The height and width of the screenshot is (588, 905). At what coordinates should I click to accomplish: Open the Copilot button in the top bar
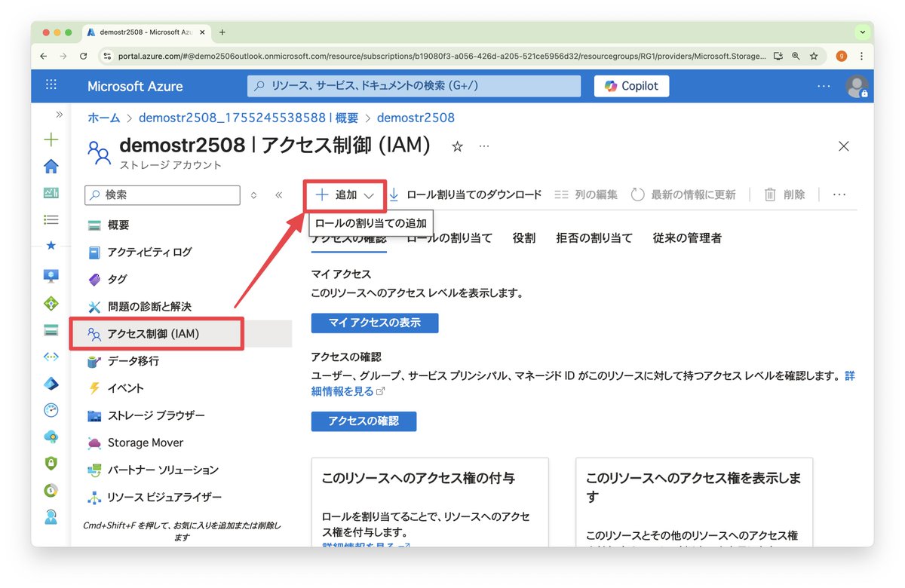point(630,85)
